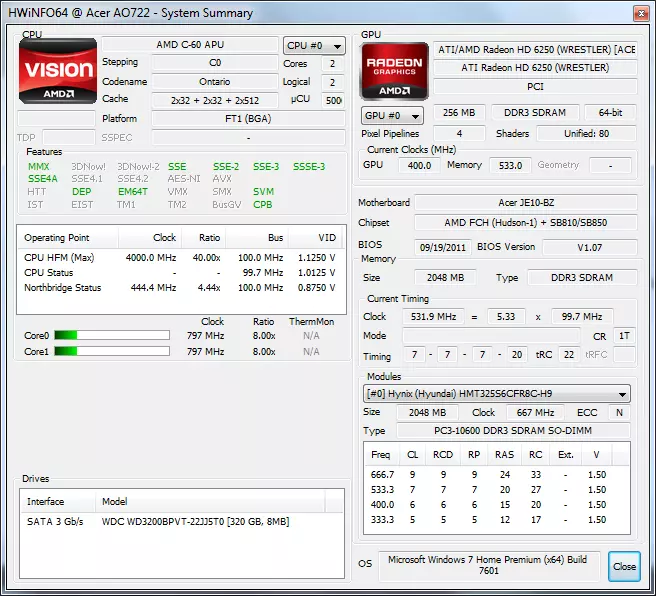
Task: Expand the Hynix memory module dropdown
Action: (497, 394)
